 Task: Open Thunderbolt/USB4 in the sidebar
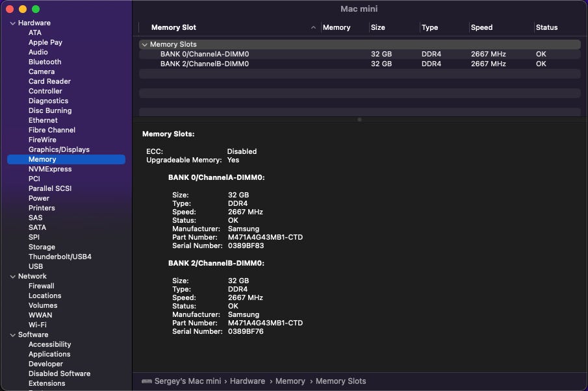coord(60,257)
